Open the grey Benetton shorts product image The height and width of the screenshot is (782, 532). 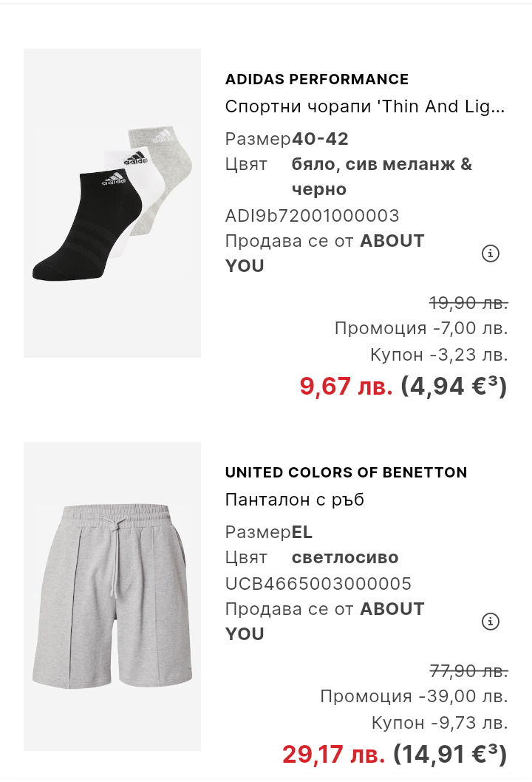pyautogui.click(x=112, y=596)
